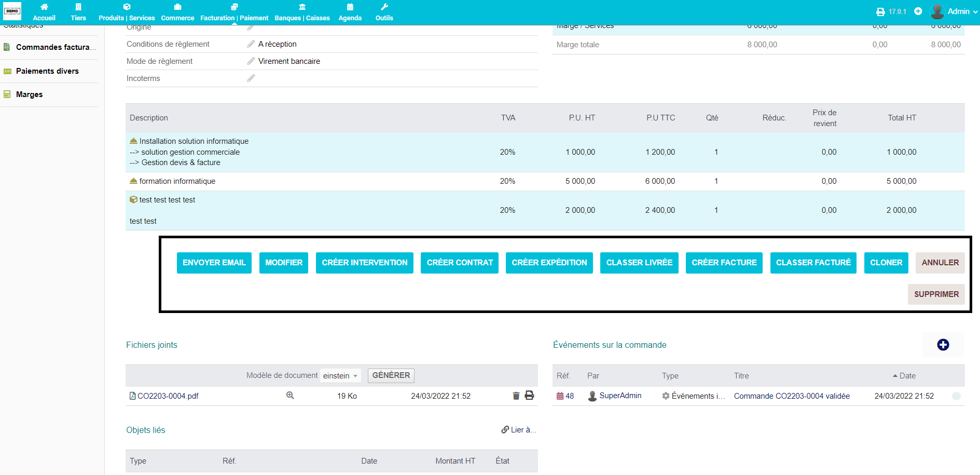Click the top bar printer icon
980x475 pixels.
(x=880, y=11)
